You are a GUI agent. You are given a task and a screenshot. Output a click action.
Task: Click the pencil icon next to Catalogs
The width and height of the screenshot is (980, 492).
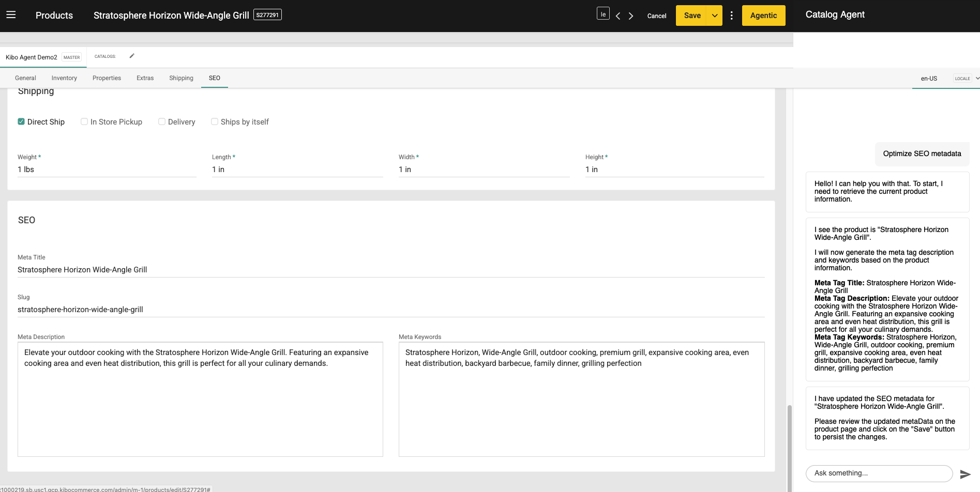pyautogui.click(x=131, y=56)
